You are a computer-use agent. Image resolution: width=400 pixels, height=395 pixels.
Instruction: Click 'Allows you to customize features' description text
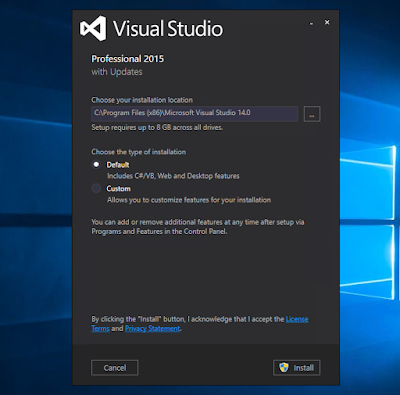click(189, 200)
